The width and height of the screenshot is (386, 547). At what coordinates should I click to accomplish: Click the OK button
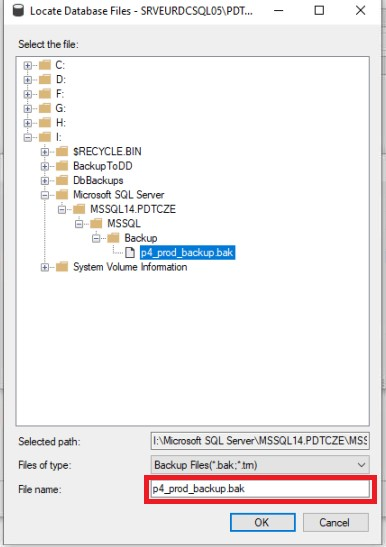[x=262, y=522]
